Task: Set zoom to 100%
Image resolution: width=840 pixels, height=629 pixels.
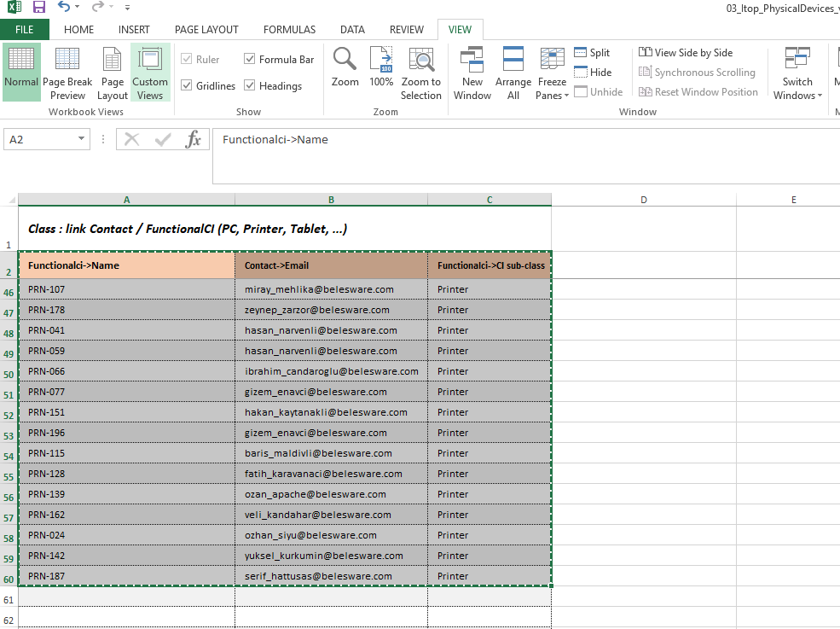Action: click(x=381, y=67)
